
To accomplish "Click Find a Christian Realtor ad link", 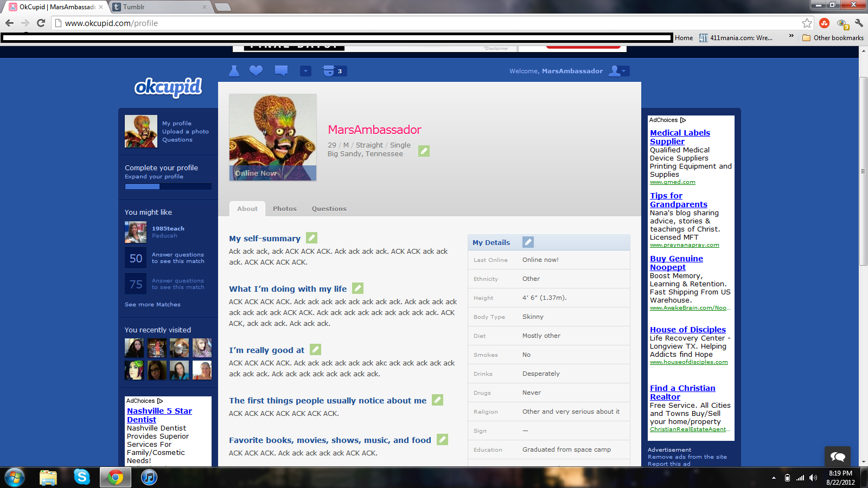I will point(682,393).
